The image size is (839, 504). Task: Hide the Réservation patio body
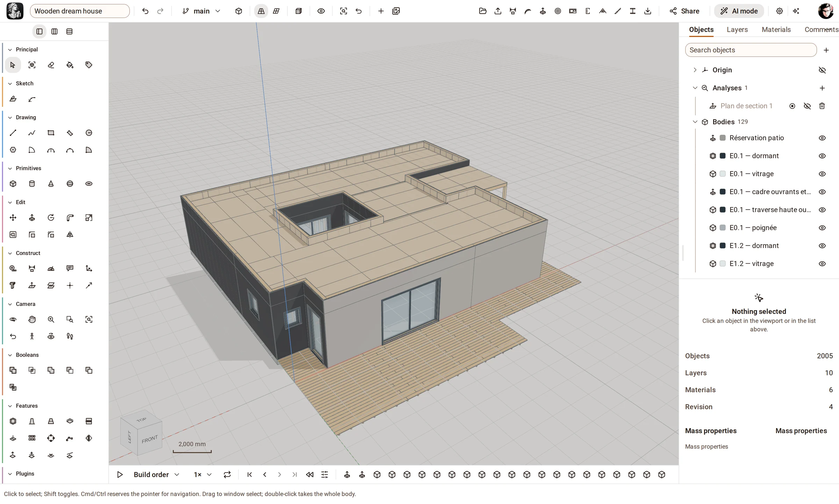point(822,138)
